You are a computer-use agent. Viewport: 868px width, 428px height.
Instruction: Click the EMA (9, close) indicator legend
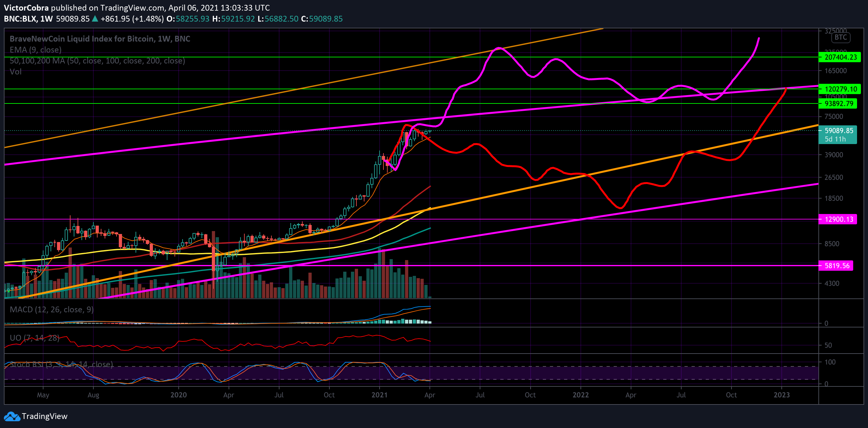pyautogui.click(x=35, y=50)
